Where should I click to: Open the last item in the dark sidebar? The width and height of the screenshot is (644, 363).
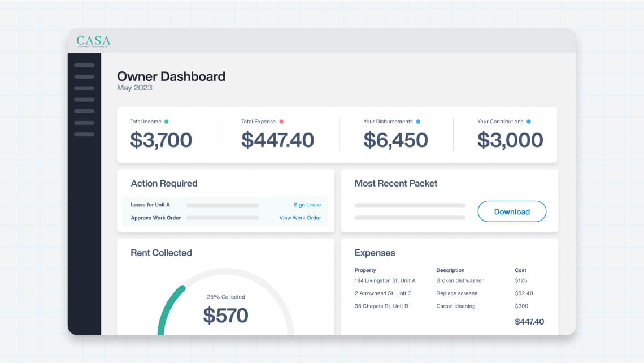84,134
